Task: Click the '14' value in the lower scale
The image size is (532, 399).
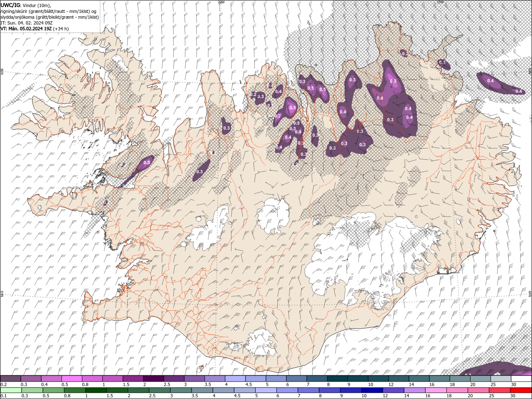Action: 407,396
